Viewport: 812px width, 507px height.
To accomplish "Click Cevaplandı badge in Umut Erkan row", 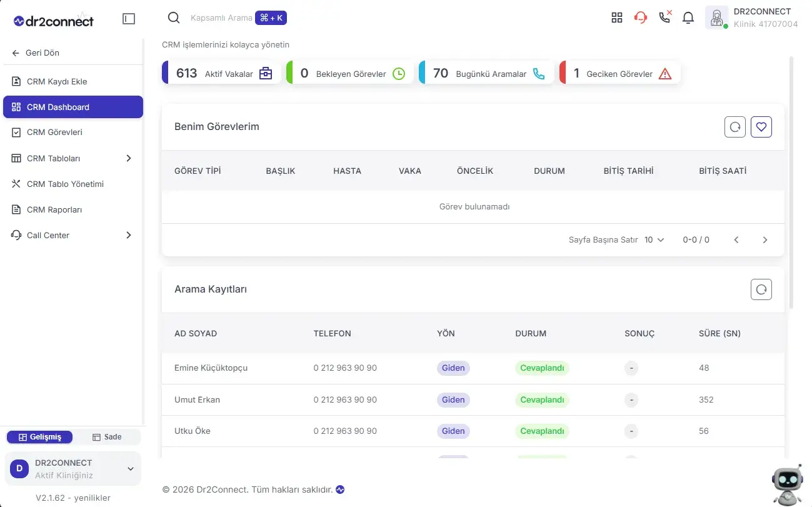I will tap(542, 399).
